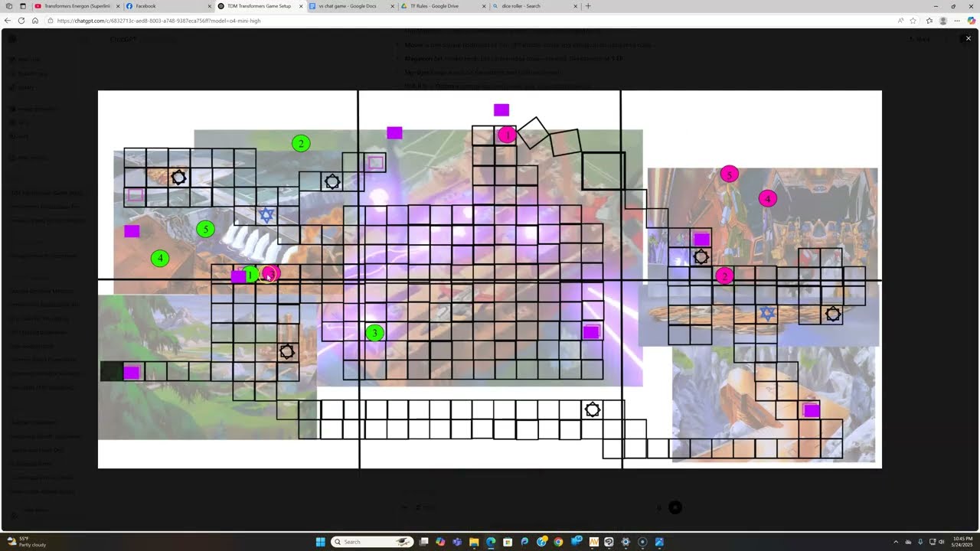This screenshot has width=980, height=551.
Task: Click the microphone tray icon
Action: tap(920, 542)
